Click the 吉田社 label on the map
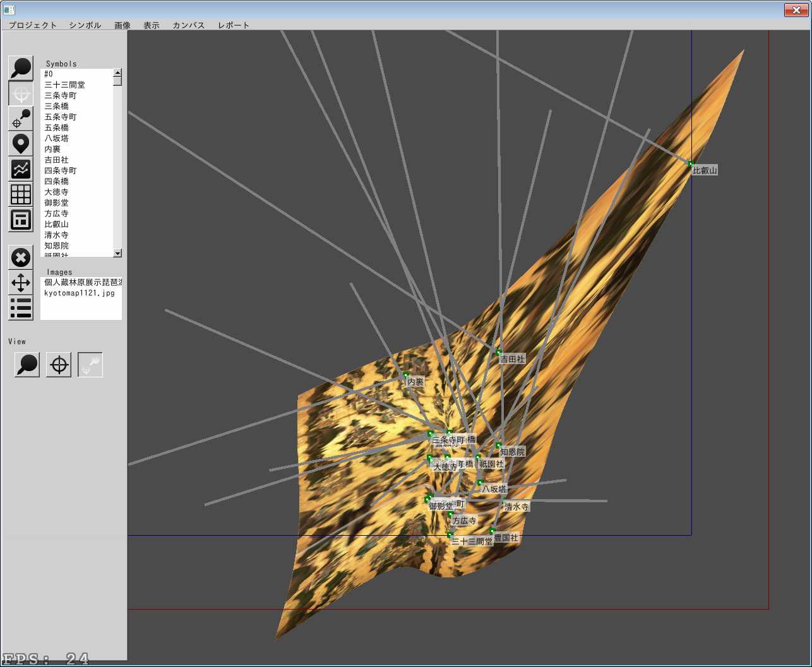The height and width of the screenshot is (667, 812). [x=512, y=359]
